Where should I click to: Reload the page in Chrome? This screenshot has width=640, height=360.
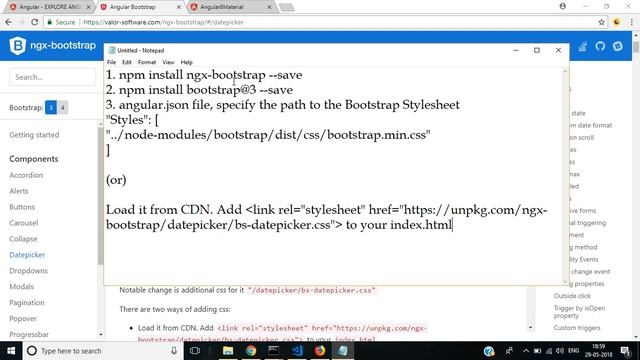(35, 22)
